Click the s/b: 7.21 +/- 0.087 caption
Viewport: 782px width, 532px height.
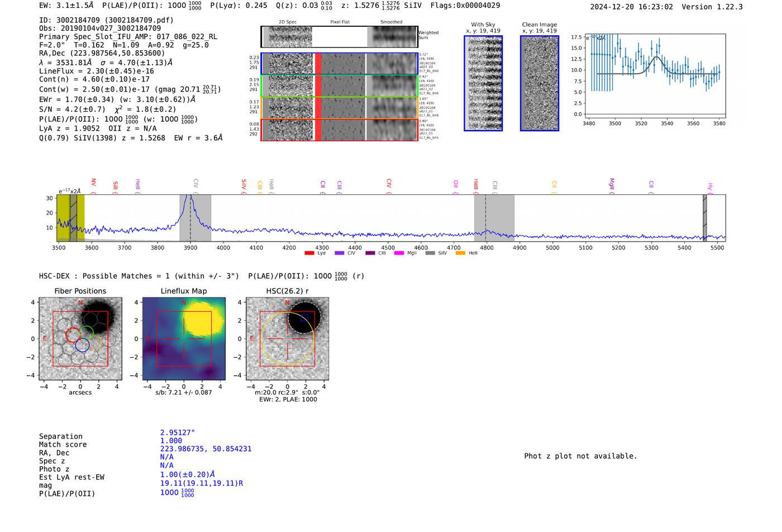pyautogui.click(x=184, y=392)
